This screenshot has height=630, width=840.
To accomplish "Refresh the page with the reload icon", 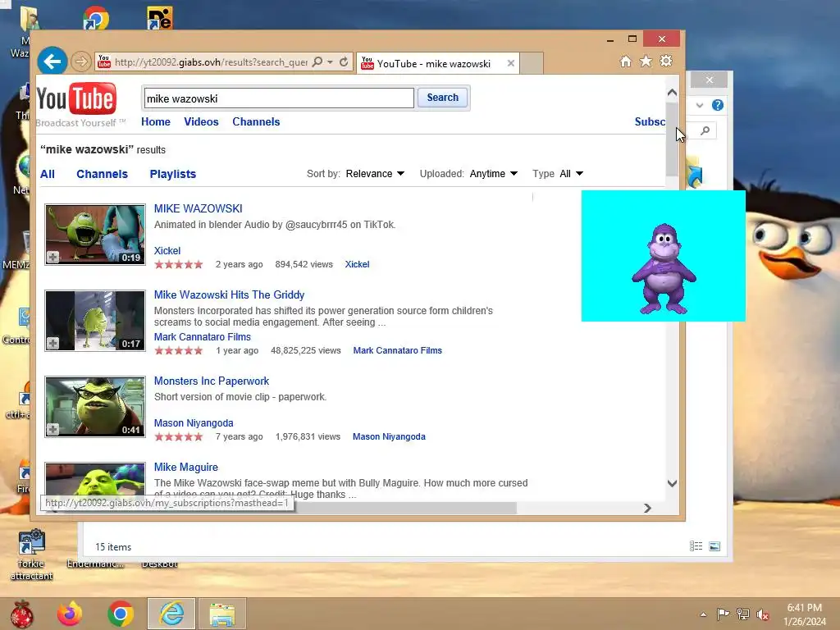I will (344, 62).
